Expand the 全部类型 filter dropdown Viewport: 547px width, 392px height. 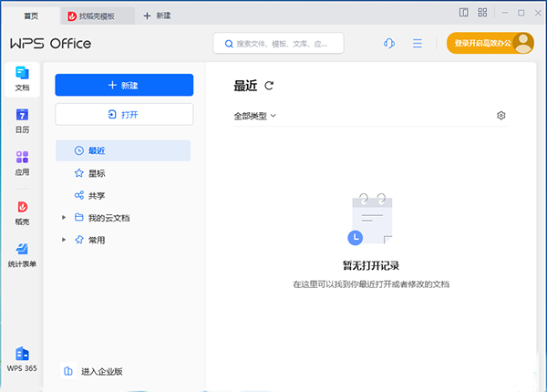pyautogui.click(x=254, y=116)
